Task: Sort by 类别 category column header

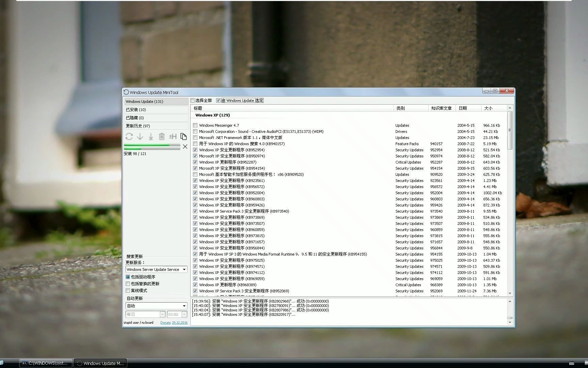Action: pos(411,108)
